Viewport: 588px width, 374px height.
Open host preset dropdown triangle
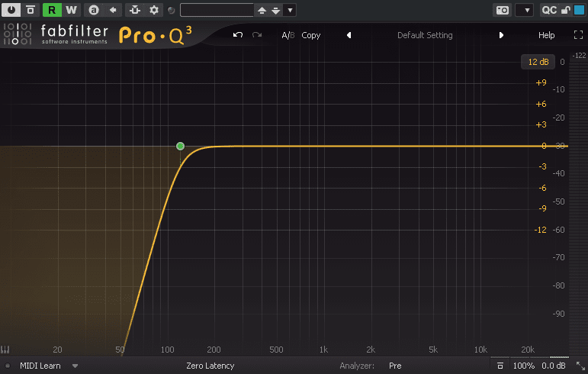pyautogui.click(x=290, y=10)
